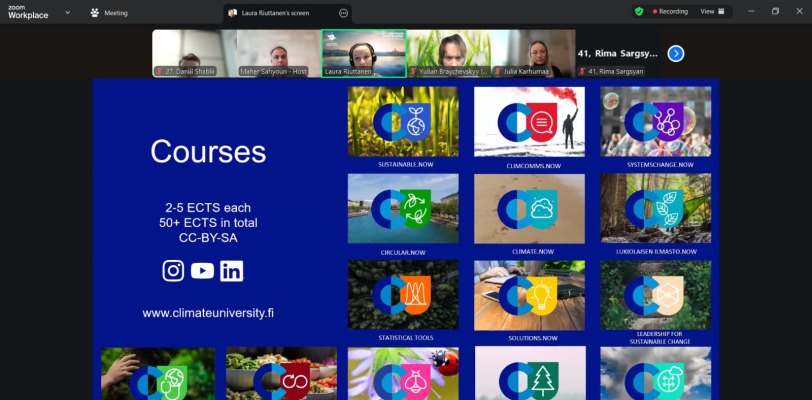Click the STATISTICAL TOOLS curve logo image
The width and height of the screenshot is (812, 400).
click(403, 295)
